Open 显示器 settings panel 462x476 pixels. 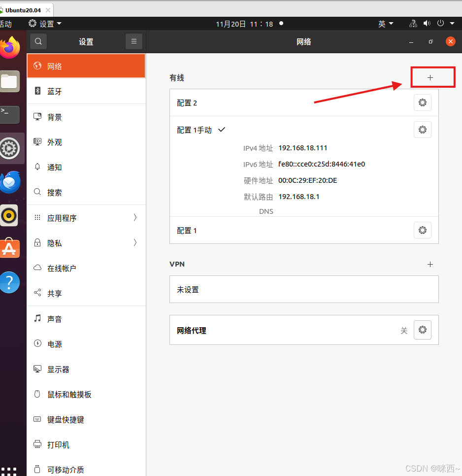tap(86, 369)
